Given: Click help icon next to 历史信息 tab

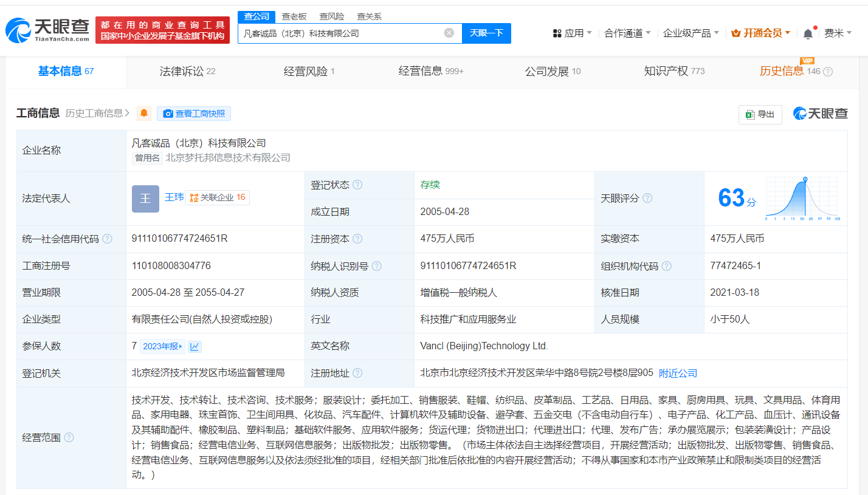Looking at the screenshot, I should coord(827,72).
